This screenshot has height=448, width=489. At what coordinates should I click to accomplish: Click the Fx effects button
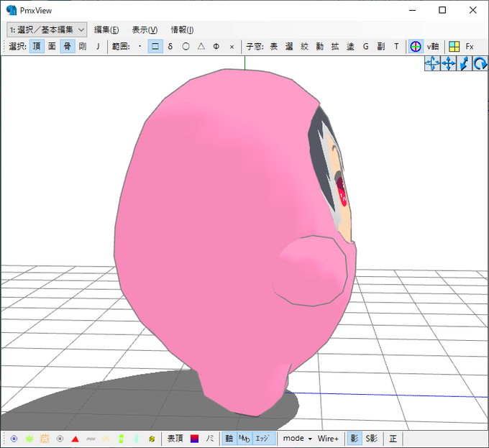point(470,47)
